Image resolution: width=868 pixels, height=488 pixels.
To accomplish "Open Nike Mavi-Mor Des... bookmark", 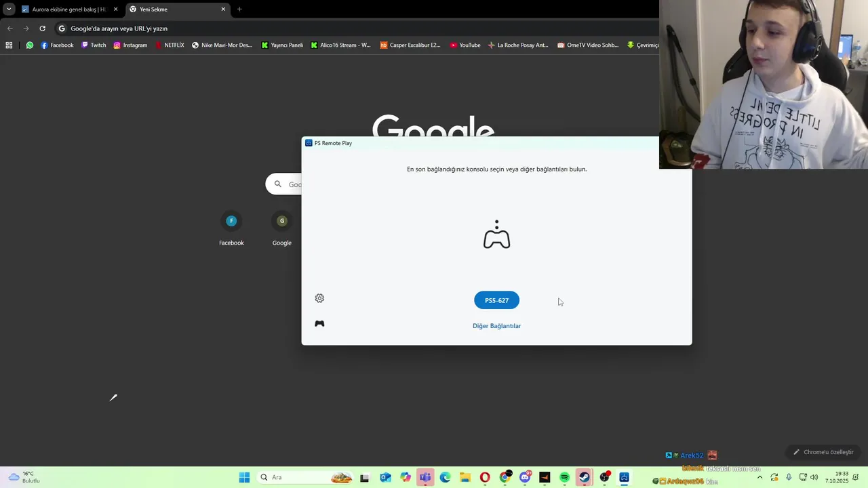I will [222, 45].
